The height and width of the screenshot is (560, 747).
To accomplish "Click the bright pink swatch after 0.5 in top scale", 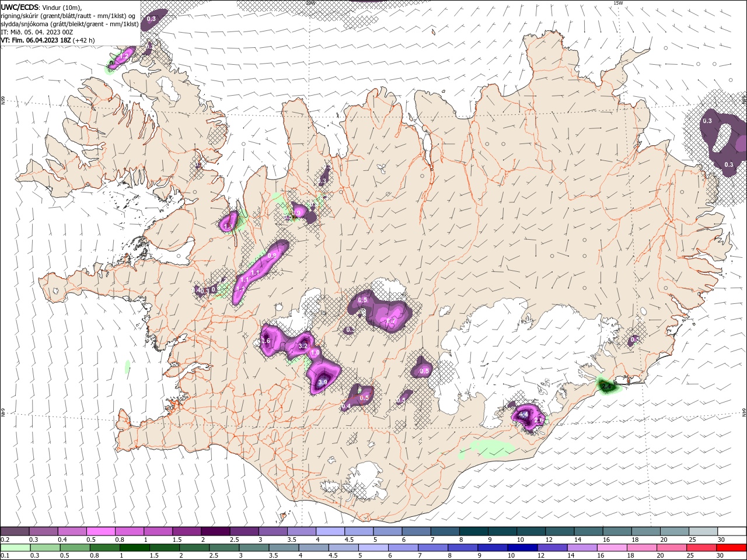I will pyautogui.click(x=100, y=531).
